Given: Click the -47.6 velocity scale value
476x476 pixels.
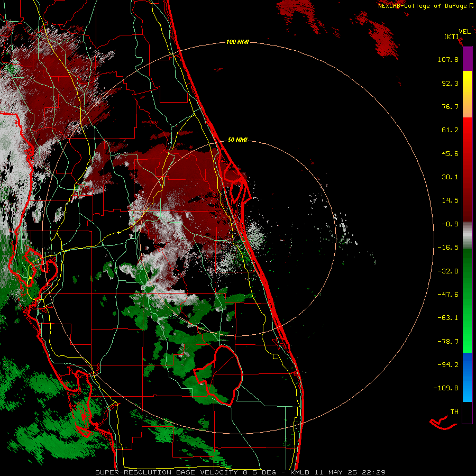Looking at the screenshot, I should pos(448,295).
